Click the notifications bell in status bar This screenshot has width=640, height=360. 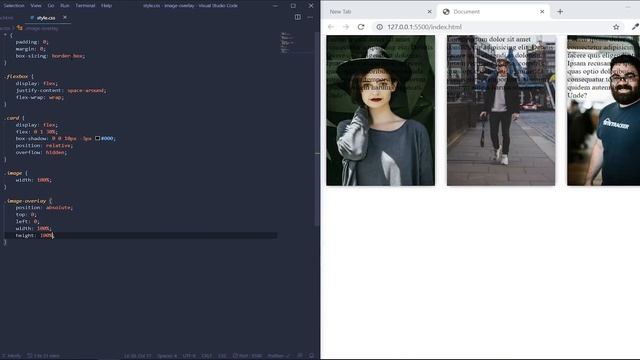pos(311,356)
